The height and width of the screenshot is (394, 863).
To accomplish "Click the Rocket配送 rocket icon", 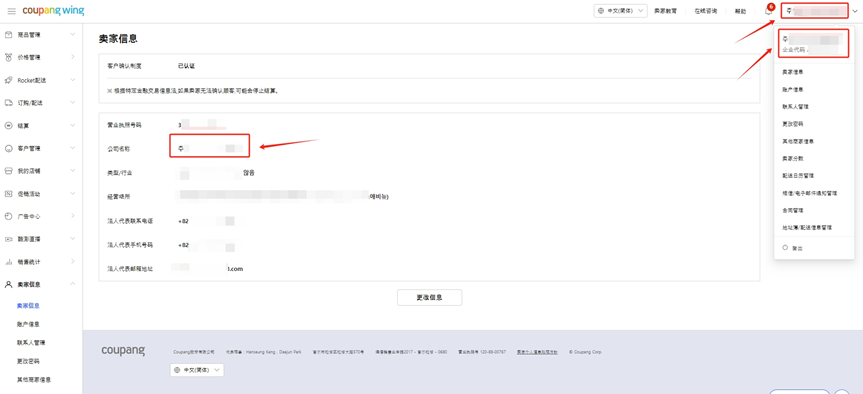I will click(8, 80).
